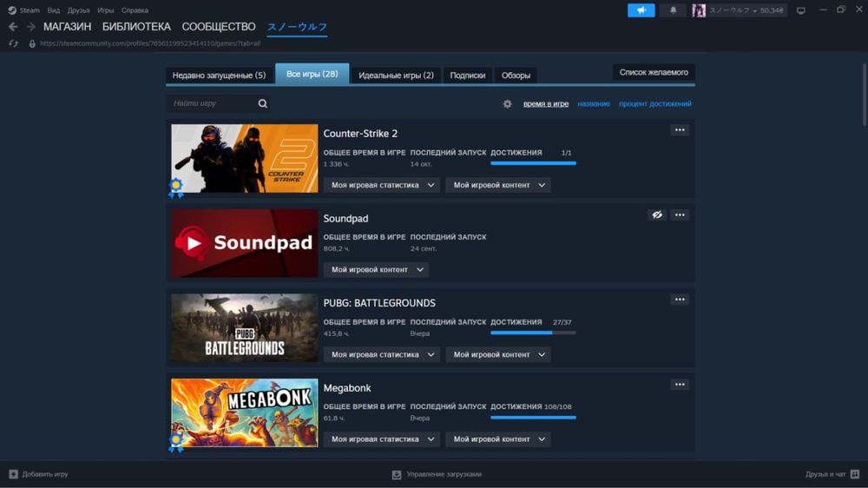Click perfect game badge on Counter-Strike 2
868x488 pixels.
[176, 188]
